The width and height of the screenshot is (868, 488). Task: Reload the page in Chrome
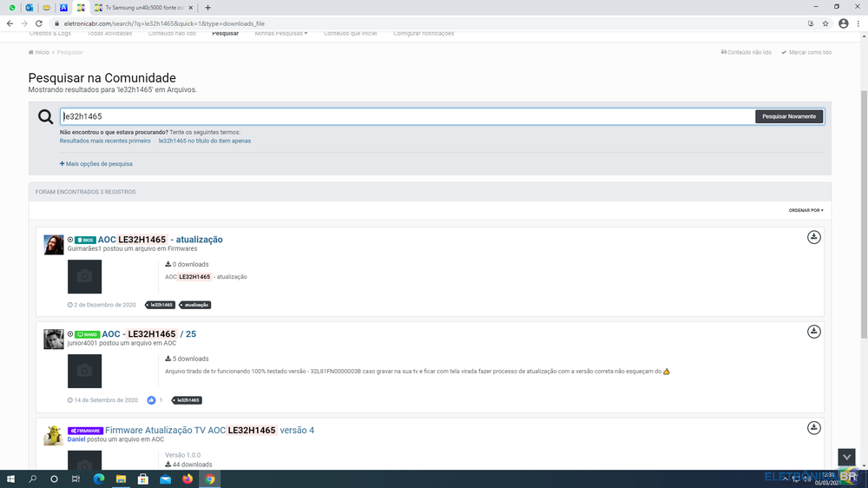pyautogui.click(x=39, y=23)
